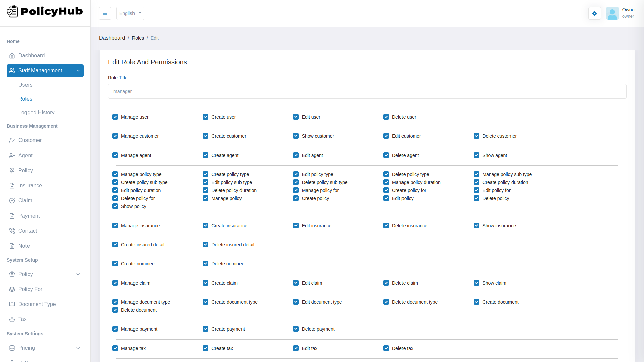Viewport: 644px width, 362px height.
Task: Toggle off the Create nominee checkbox
Action: [115, 263]
